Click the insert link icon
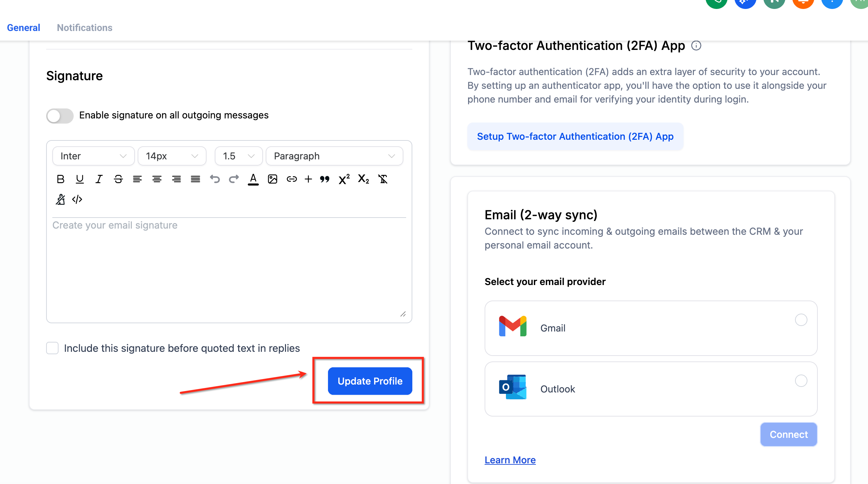Image resolution: width=868 pixels, height=484 pixels. coord(292,179)
